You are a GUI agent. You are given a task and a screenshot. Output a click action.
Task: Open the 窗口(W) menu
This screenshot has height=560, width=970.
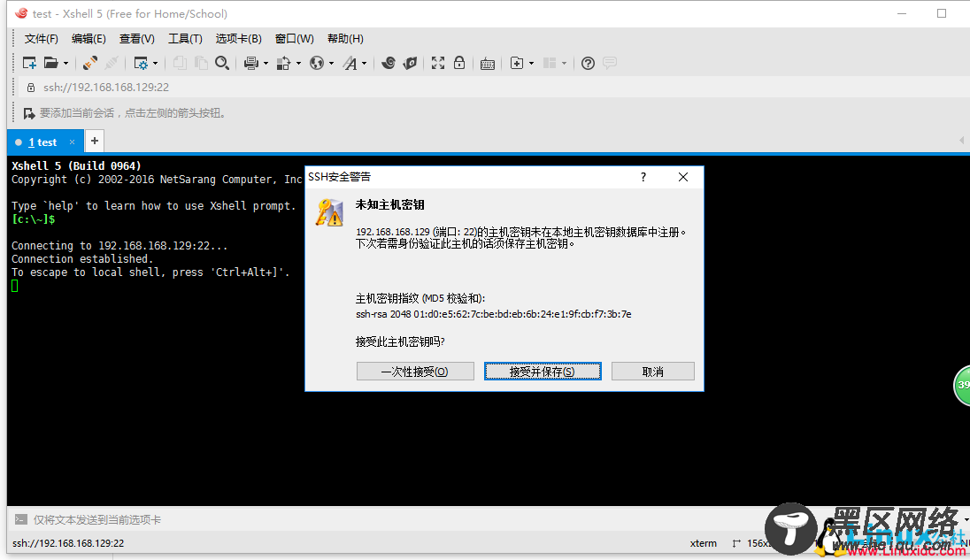[295, 39]
